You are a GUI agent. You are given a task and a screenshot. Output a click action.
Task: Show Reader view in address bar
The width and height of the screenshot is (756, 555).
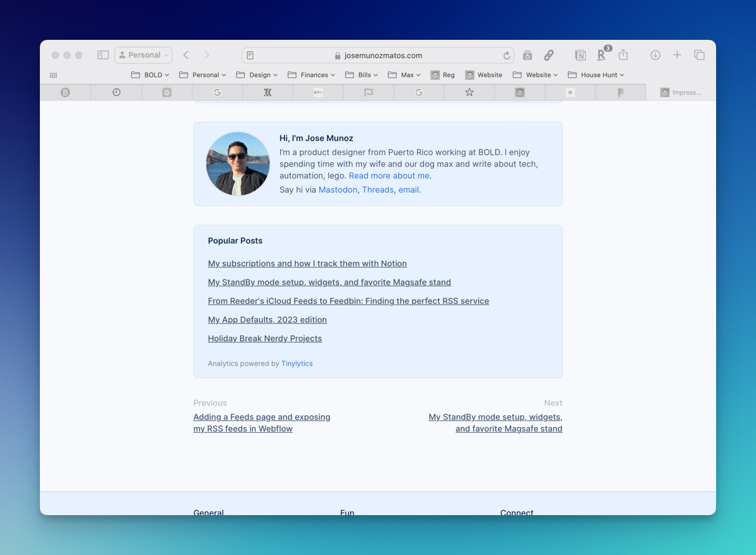(x=250, y=56)
